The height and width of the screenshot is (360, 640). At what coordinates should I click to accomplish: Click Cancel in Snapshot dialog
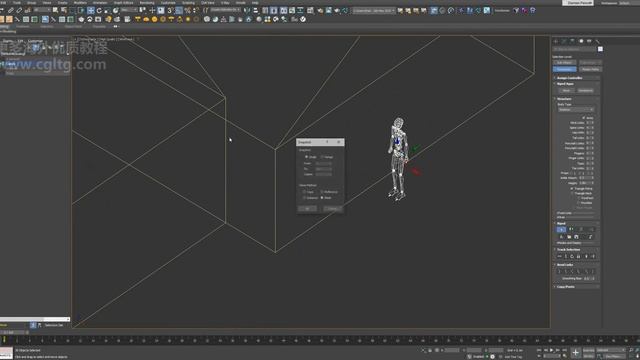tap(333, 209)
